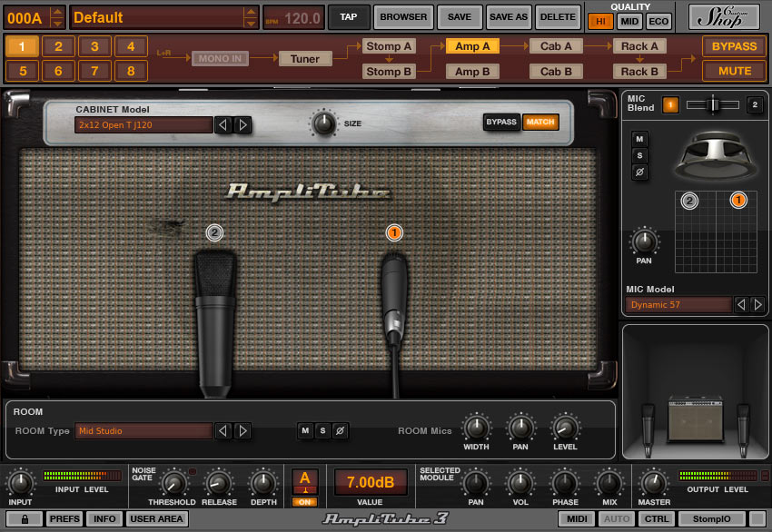This screenshot has width=772, height=532.
Task: Click the selected module VOL knob
Action: pyautogui.click(x=520, y=483)
